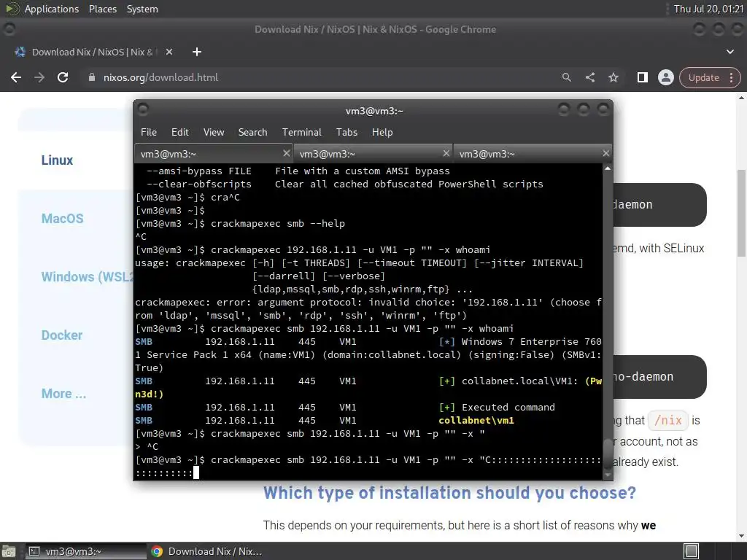
Task: Click terminal scrollbar up arrow
Action: tap(608, 168)
